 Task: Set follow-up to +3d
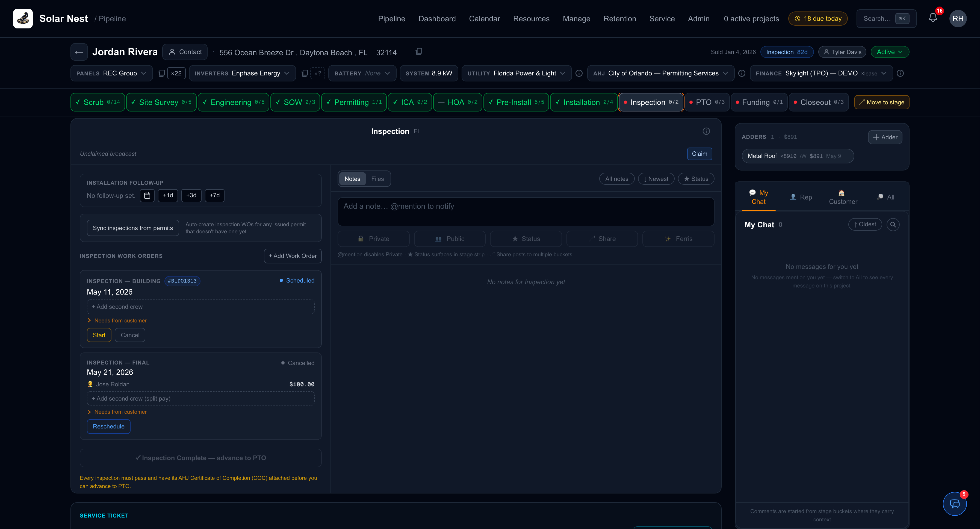coord(191,195)
